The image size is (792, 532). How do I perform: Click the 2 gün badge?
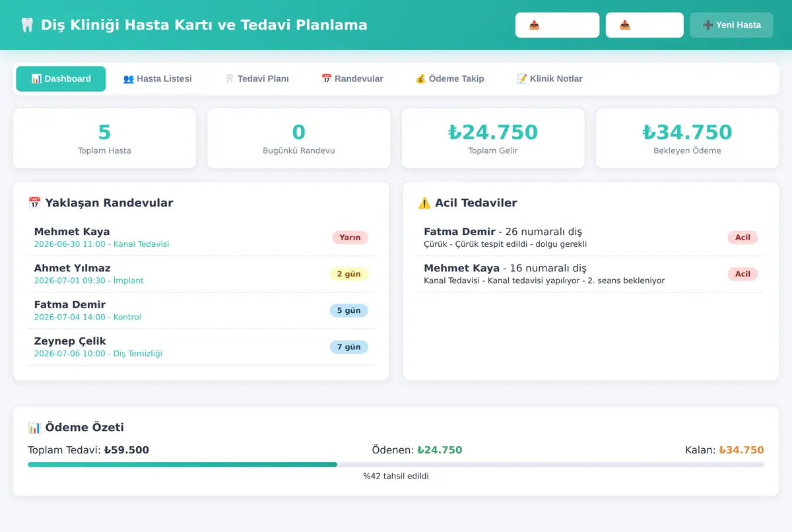[348, 274]
